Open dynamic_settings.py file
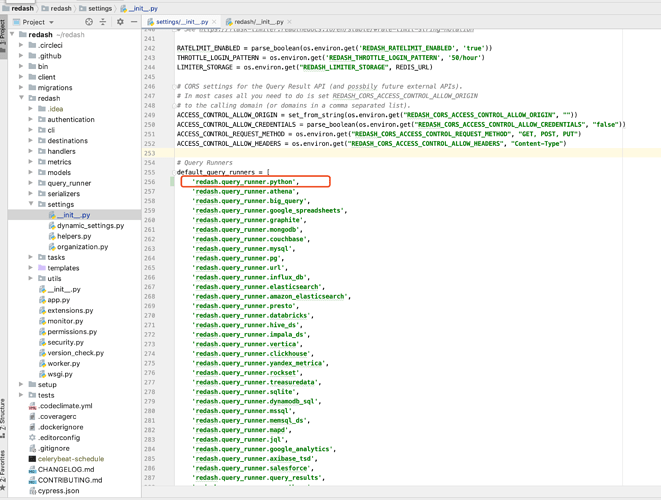The height and width of the screenshot is (500, 661). coord(91,226)
